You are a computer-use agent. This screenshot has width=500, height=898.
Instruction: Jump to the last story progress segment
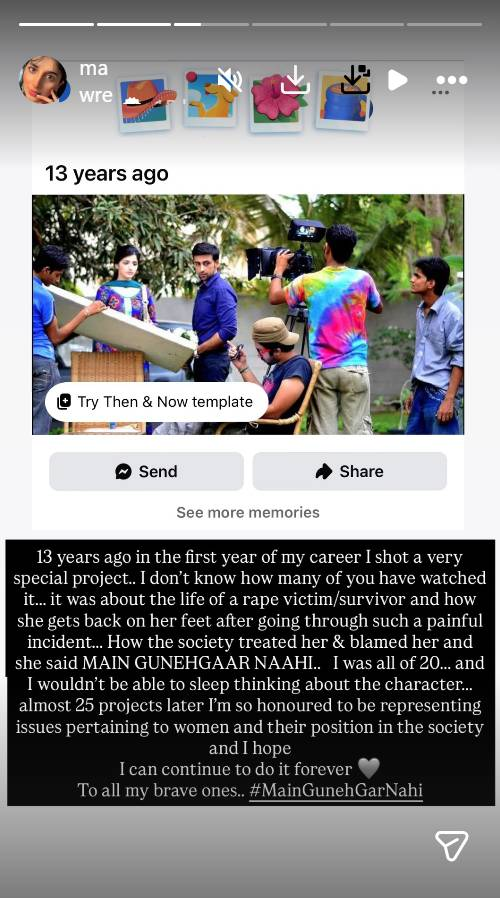coord(444,24)
